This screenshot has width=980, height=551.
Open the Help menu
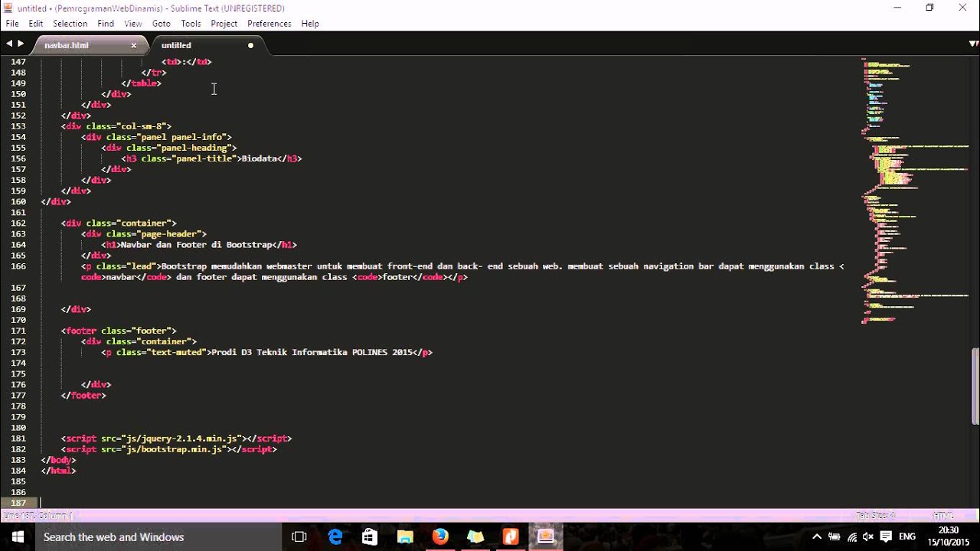310,24
